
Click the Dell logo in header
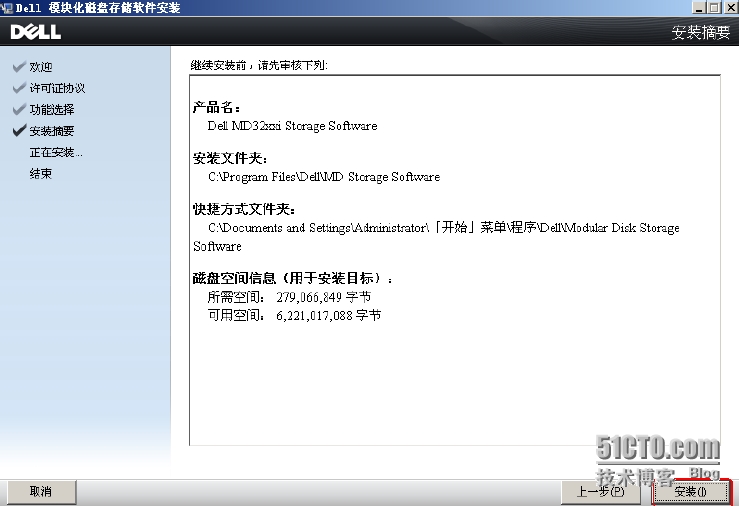point(36,32)
